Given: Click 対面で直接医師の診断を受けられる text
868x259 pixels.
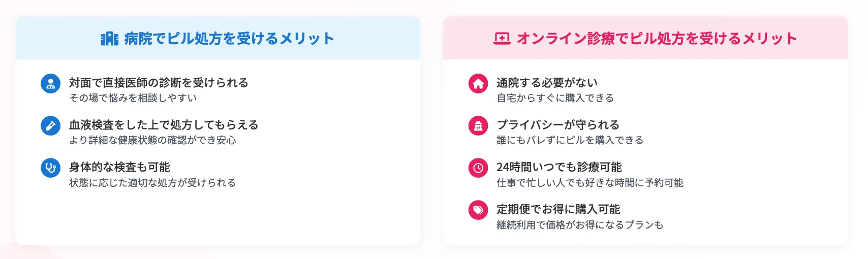Looking at the screenshot, I should click(159, 82).
